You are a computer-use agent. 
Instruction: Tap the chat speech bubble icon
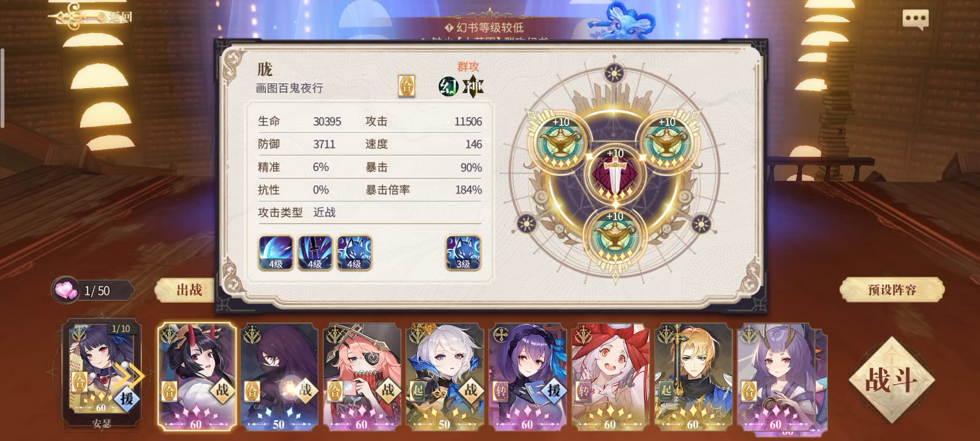[916, 19]
